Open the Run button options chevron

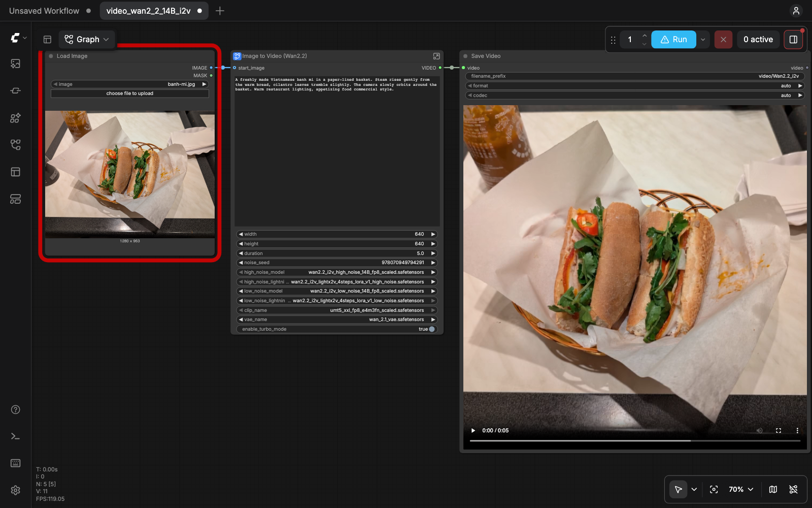tap(703, 40)
